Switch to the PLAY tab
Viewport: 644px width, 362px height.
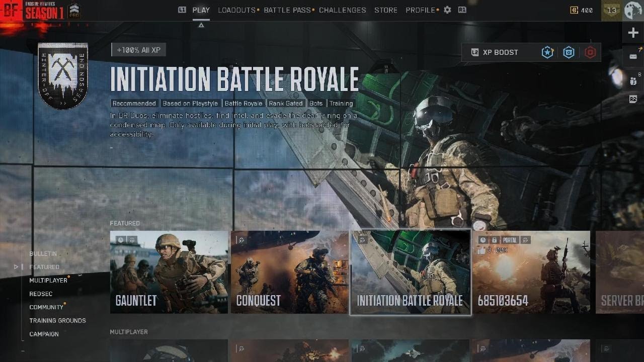(201, 10)
